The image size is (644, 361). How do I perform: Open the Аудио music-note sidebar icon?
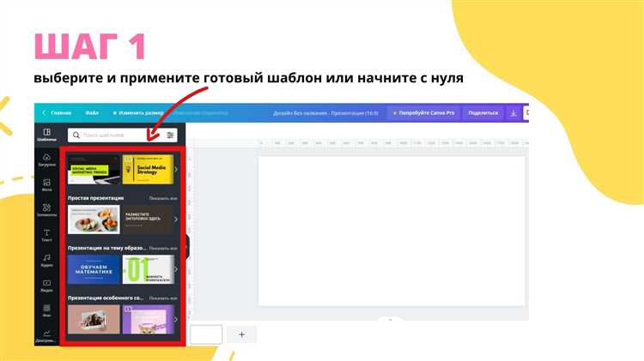[47, 261]
